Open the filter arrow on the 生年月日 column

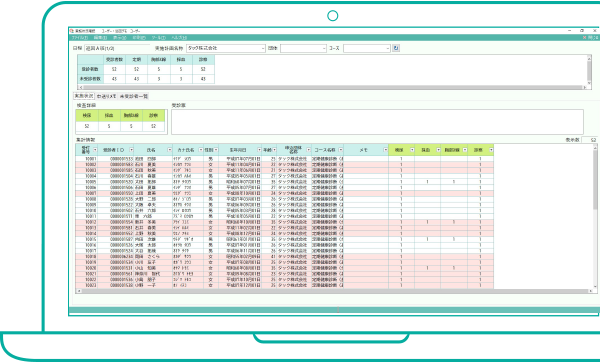click(x=259, y=150)
